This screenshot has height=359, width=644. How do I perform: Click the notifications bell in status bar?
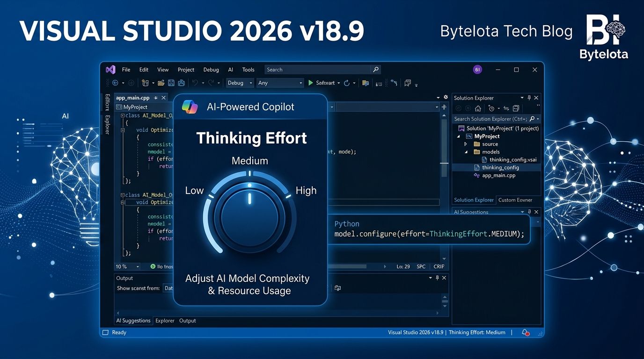526,332
